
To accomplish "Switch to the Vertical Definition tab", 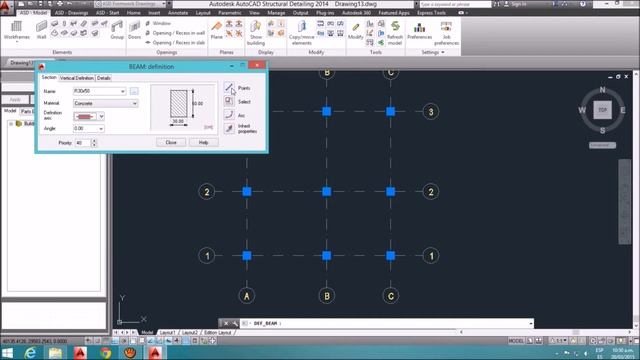I will click(x=77, y=78).
